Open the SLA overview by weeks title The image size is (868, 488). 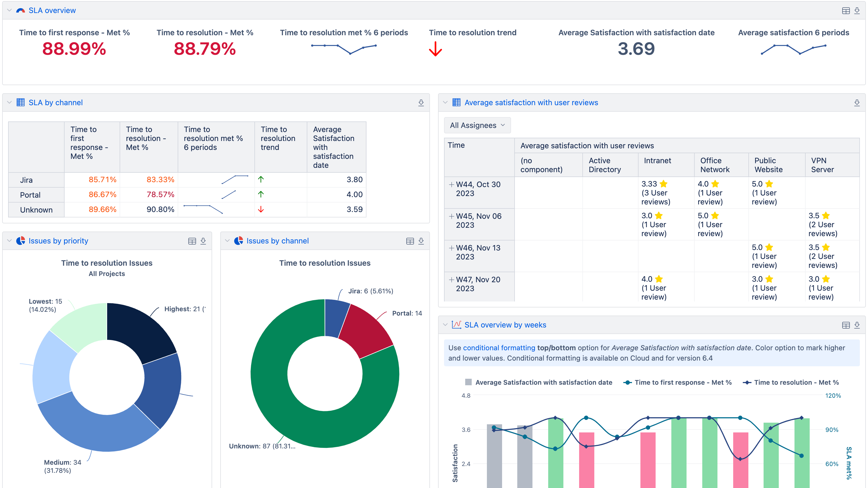click(x=505, y=325)
